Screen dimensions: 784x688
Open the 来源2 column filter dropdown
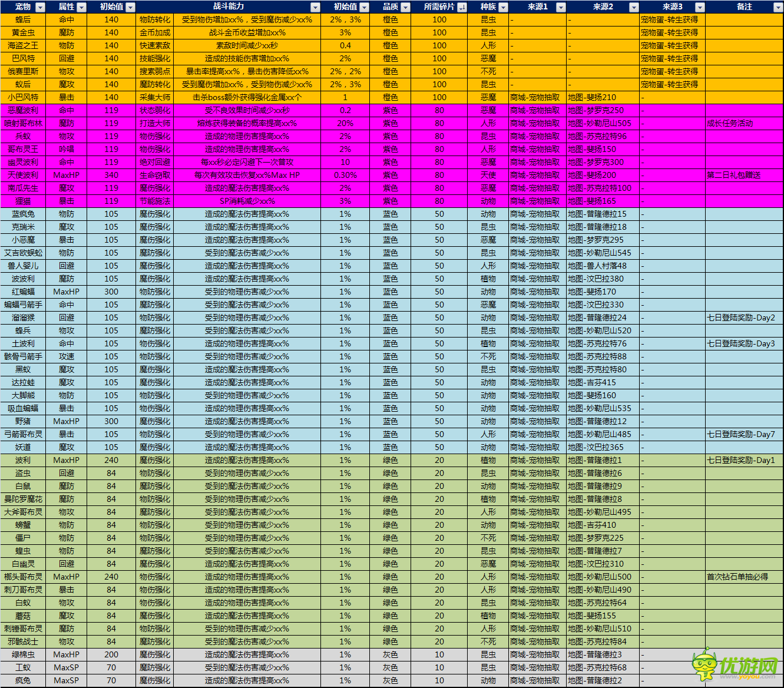pos(634,7)
